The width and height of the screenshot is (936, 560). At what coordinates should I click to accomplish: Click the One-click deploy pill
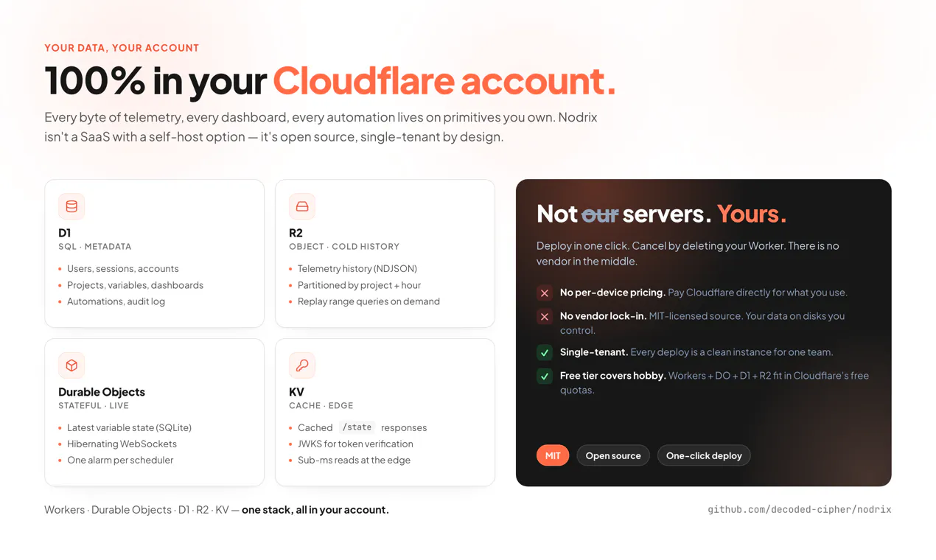click(704, 455)
